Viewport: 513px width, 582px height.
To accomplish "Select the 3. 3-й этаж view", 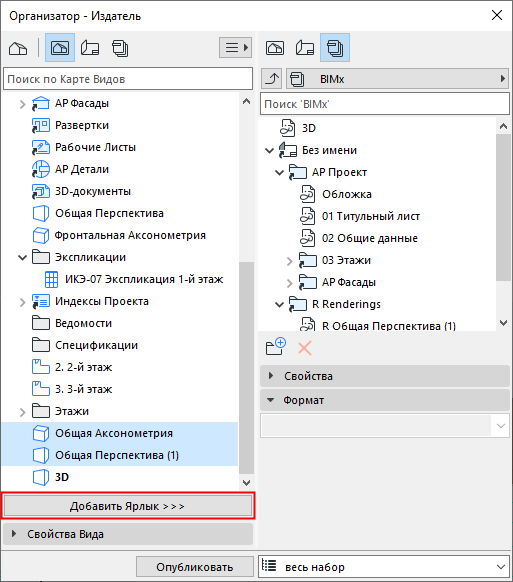I will point(84,389).
